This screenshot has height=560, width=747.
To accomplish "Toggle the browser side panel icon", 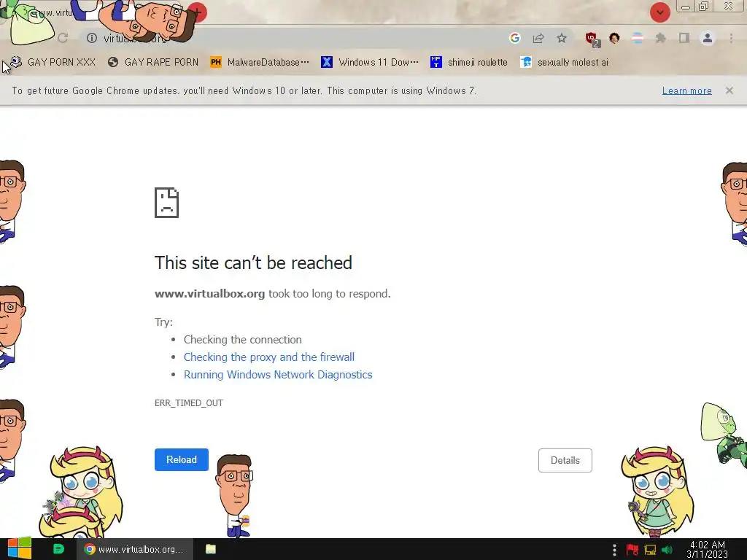I will [x=684, y=38].
